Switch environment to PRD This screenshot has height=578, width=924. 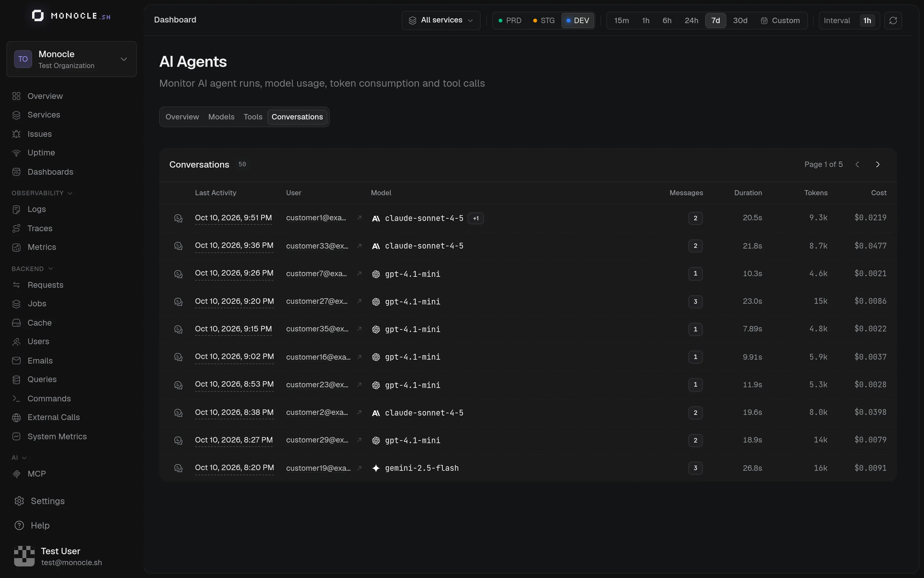510,20
